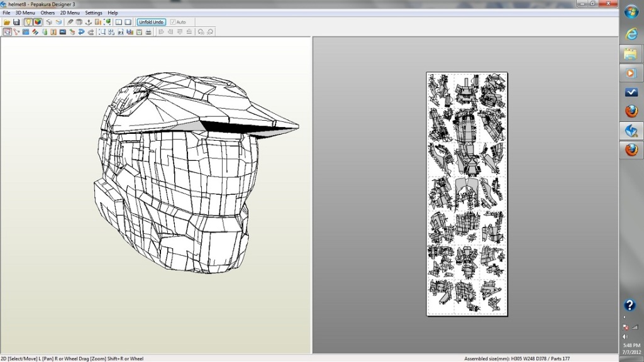Click the green cube with corner marks icon
This screenshot has width=644, height=362.
[x=107, y=22]
